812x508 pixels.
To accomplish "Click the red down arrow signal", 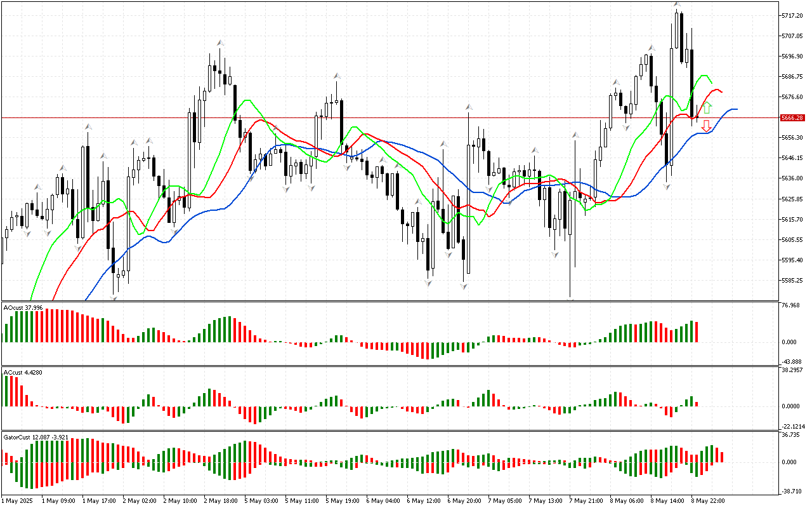I will pos(705,126).
